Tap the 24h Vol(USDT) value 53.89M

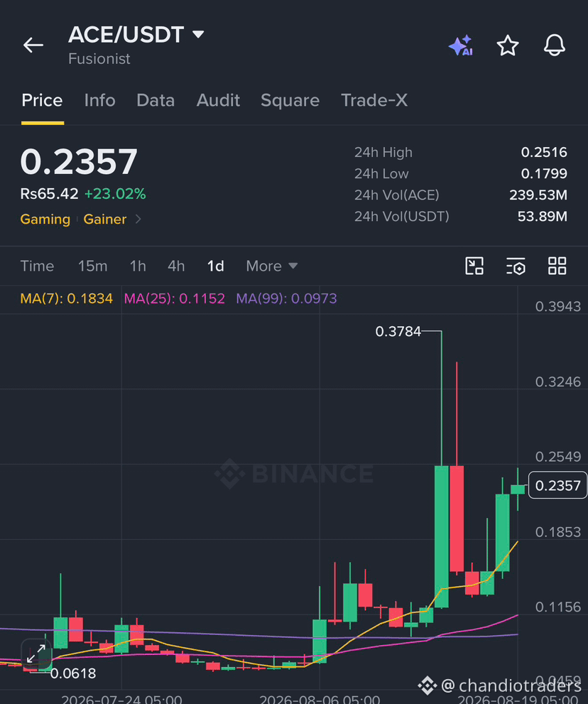(x=543, y=217)
